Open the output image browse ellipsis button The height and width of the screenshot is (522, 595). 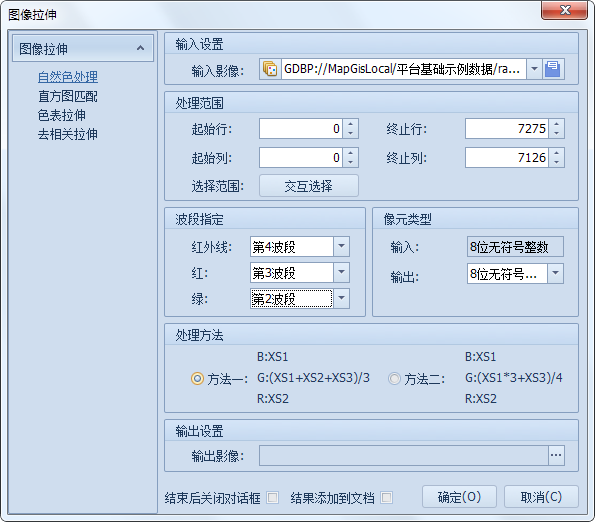pyautogui.click(x=556, y=455)
